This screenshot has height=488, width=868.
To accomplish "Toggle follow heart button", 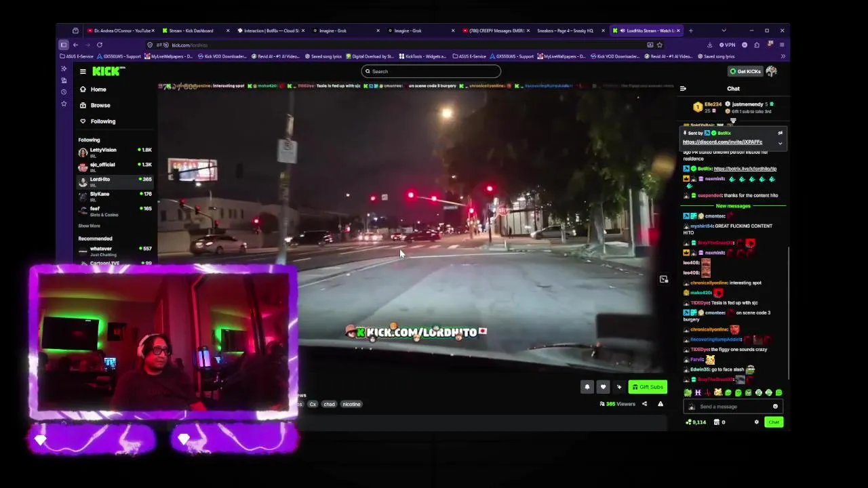I will click(x=603, y=387).
